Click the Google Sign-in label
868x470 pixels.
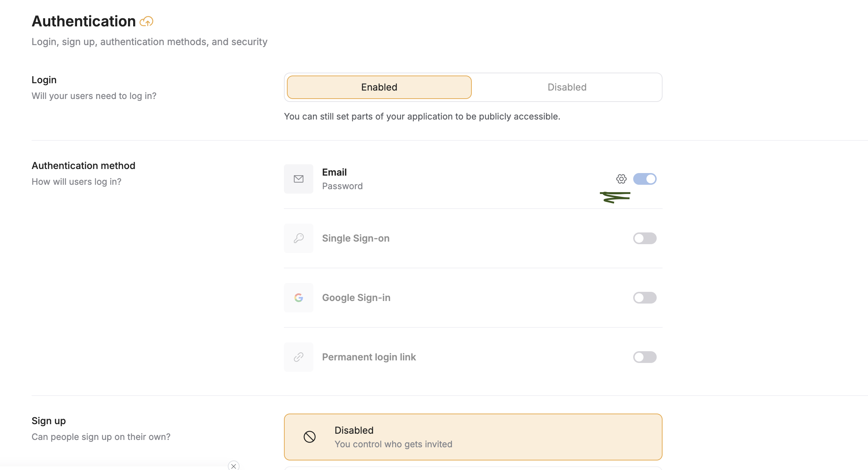(x=356, y=298)
